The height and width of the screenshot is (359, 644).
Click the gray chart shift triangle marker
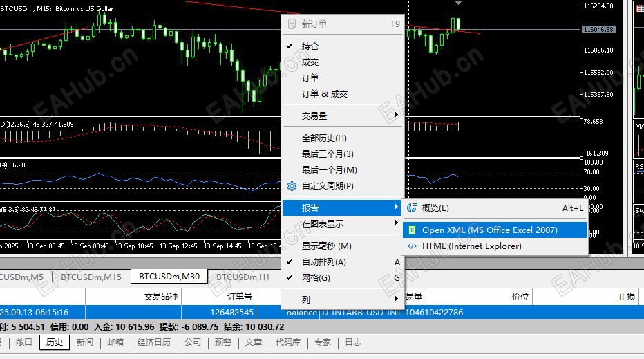(458, 3)
